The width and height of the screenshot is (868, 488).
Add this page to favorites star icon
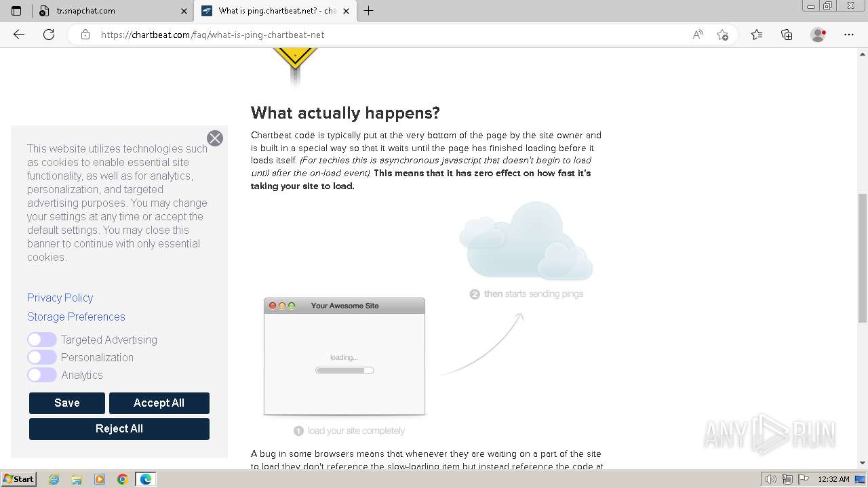click(x=722, y=35)
